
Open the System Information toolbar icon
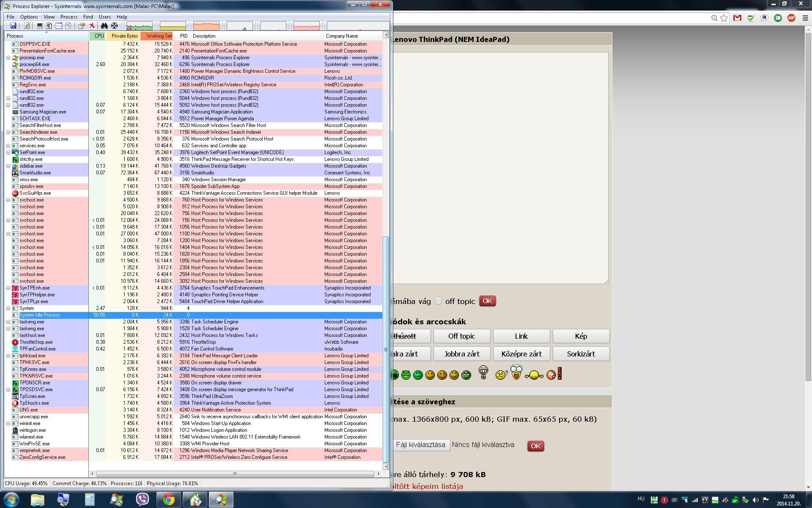pyautogui.click(x=40, y=26)
